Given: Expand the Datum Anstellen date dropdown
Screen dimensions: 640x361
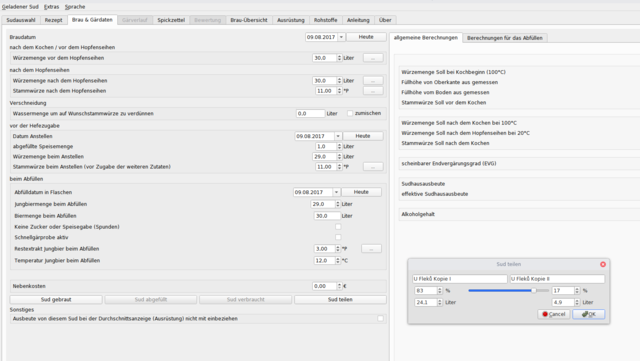Looking at the screenshot, I should [x=338, y=136].
